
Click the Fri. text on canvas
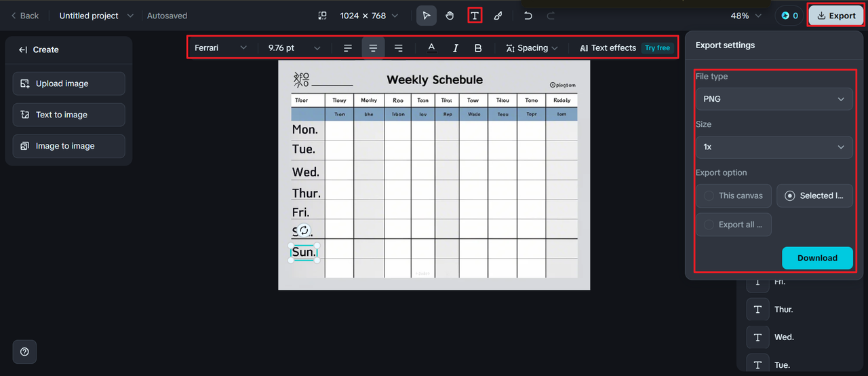pyautogui.click(x=301, y=212)
